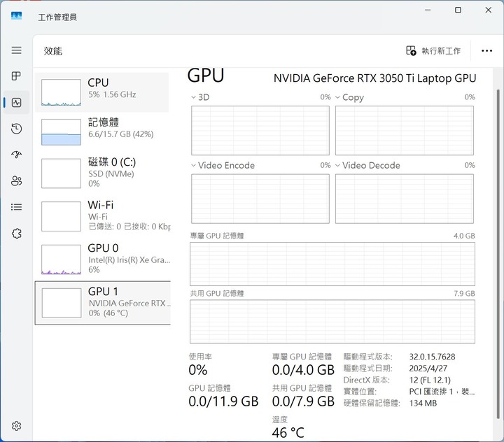This screenshot has width=504, height=442.
Task: Select the 磁碟 0 (C:) entry
Action: coord(102,173)
